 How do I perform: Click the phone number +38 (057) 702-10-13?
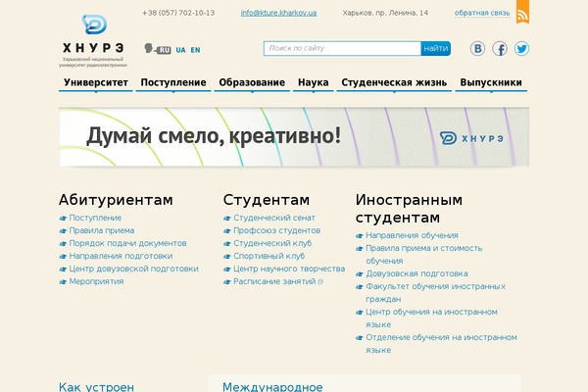[x=178, y=13]
